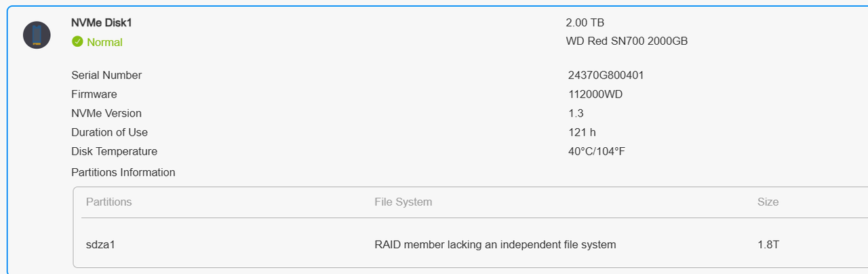Click the Duration of Use label
The width and height of the screenshot is (868, 274).
point(109,132)
